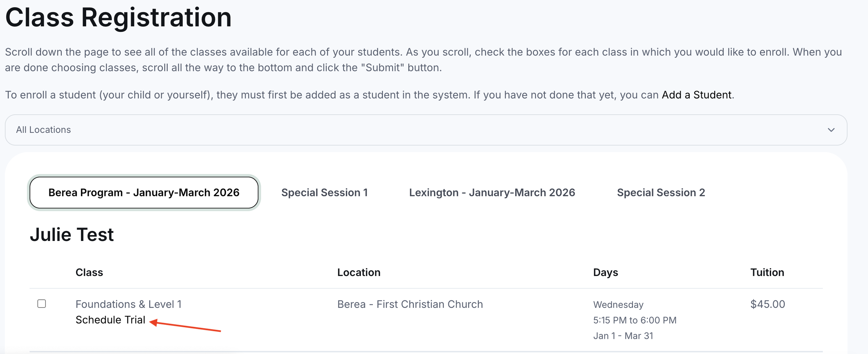Image resolution: width=868 pixels, height=354 pixels.
Task: Open the All Locations dropdown
Action: (x=426, y=130)
